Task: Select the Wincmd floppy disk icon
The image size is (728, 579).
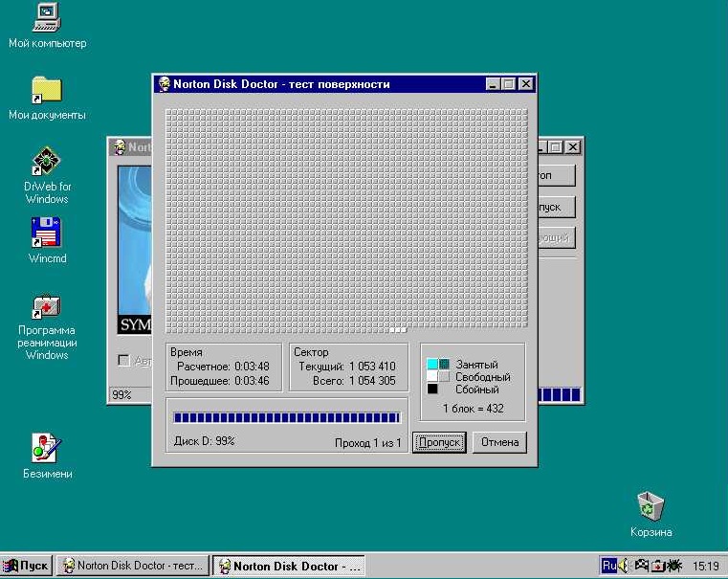Action: pyautogui.click(x=47, y=234)
